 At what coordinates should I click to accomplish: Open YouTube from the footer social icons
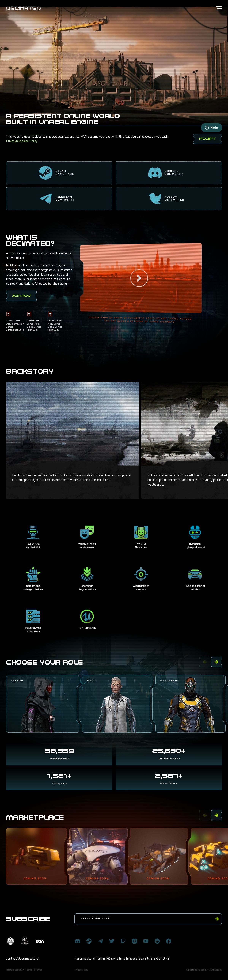pos(146,941)
